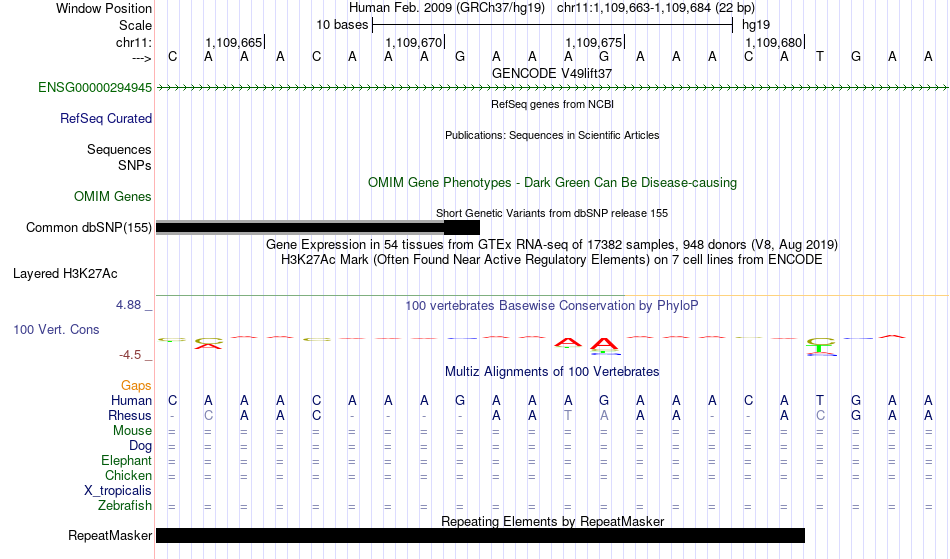
Task: Click the T base in Rhesus row
Action: click(x=568, y=415)
